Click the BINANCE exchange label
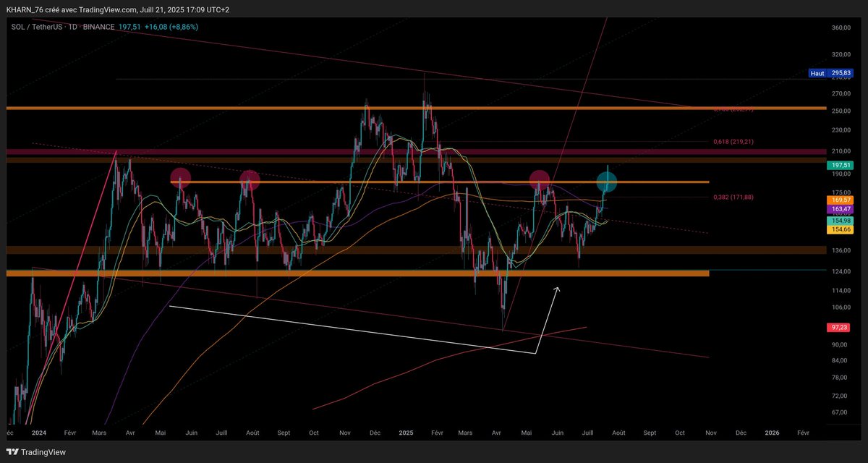This screenshot has height=463, width=868. click(x=100, y=27)
